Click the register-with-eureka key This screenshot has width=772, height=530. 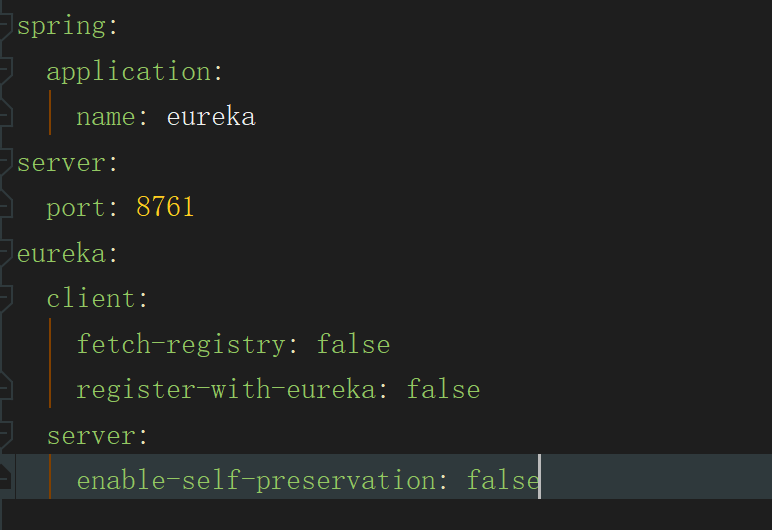225,390
